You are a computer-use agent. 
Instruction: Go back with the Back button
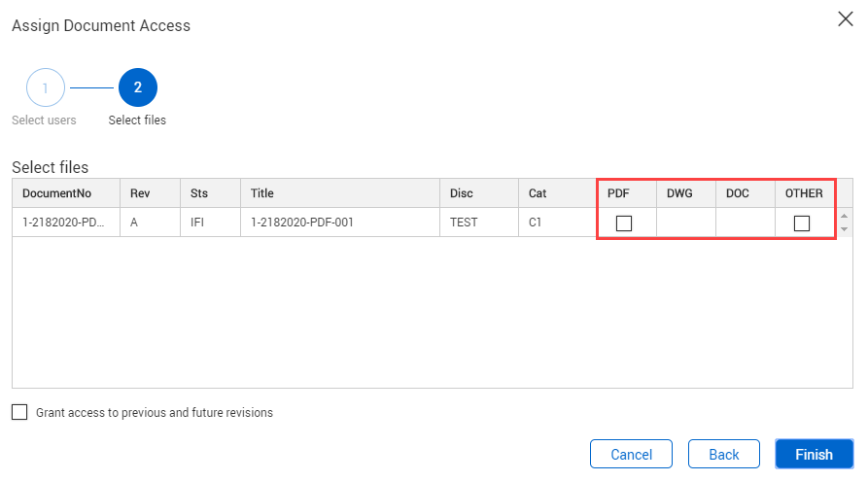[723, 454]
